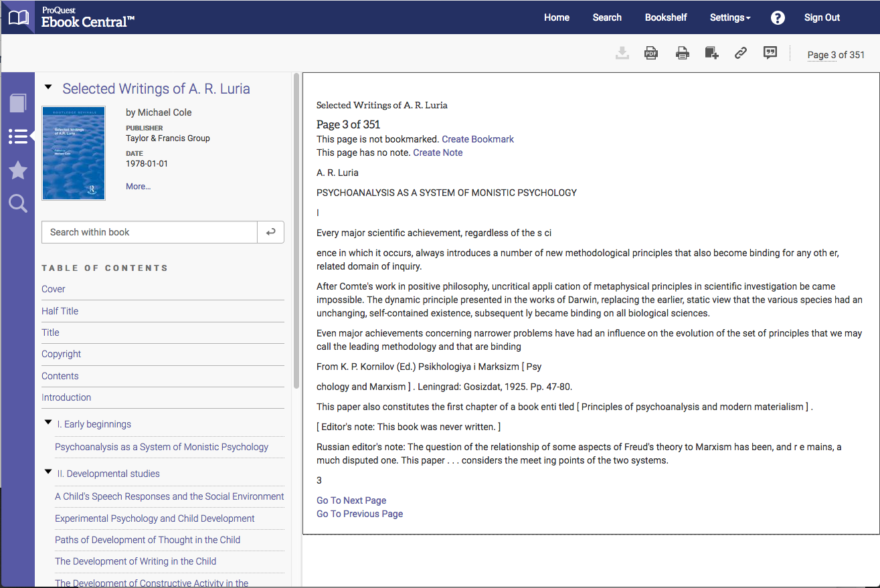Image resolution: width=880 pixels, height=588 pixels.
Task: Open the search magnifier sidebar icon
Action: [18, 204]
